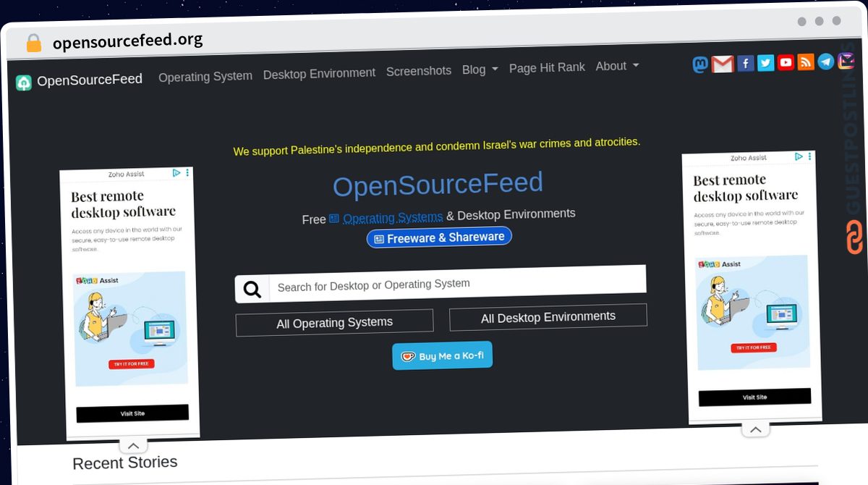Click the Zoho Assist illustration in the left ad
The image size is (868, 485).
coord(131,329)
